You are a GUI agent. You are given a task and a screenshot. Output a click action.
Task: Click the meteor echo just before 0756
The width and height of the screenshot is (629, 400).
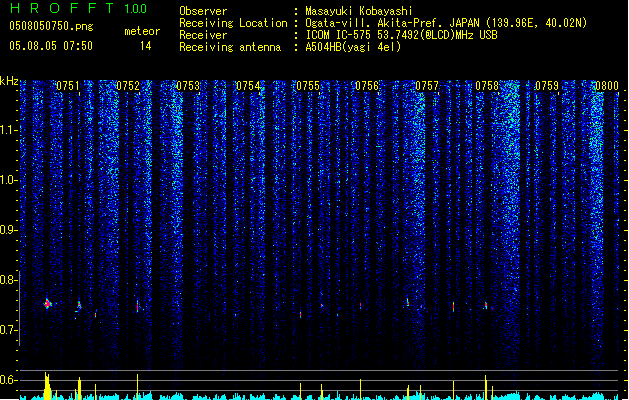tap(360, 306)
